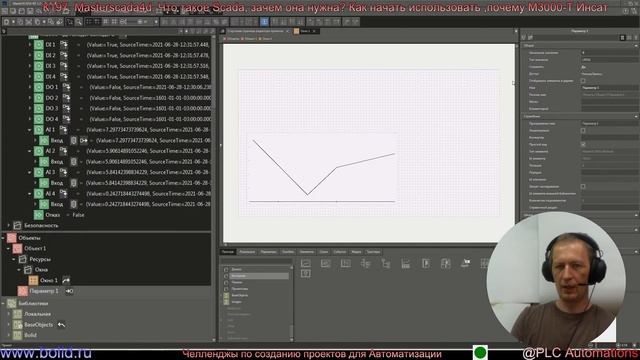
Task: Expand the DI 1 tree node
Action: [x=30, y=44]
